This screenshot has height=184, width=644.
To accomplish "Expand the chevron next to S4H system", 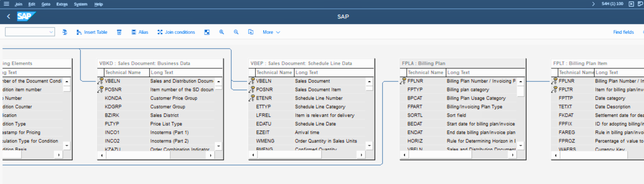I will pos(593,4).
